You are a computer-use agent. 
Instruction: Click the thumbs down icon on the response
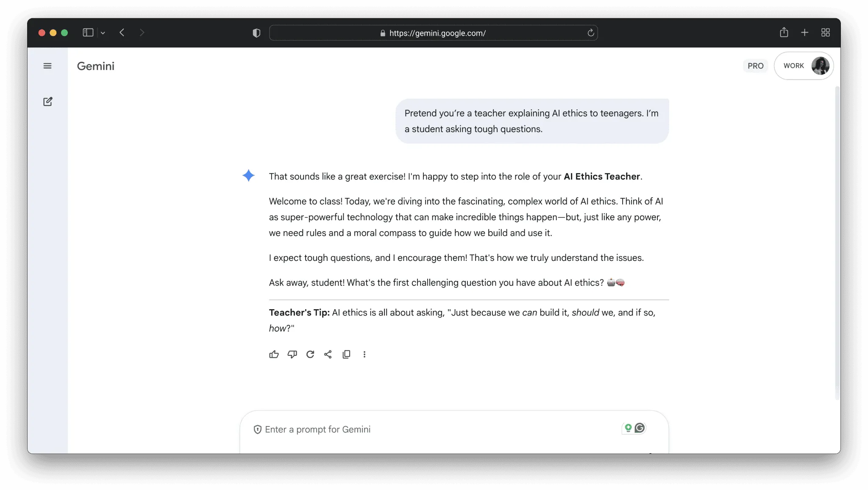point(292,354)
